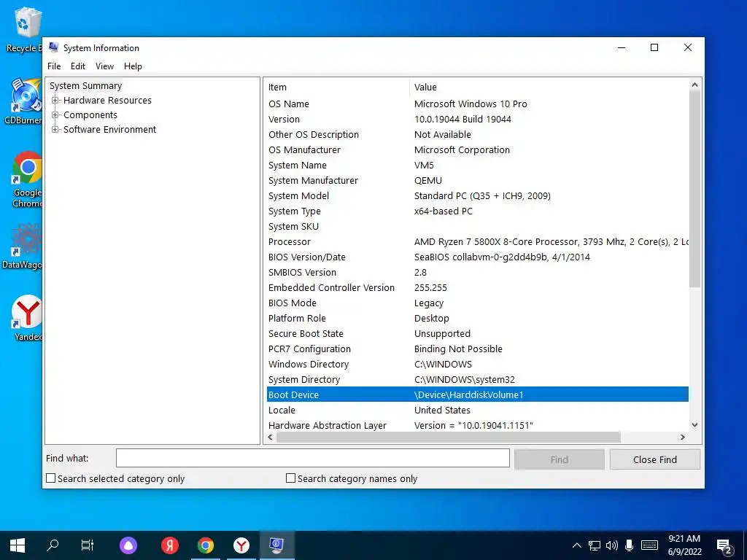Open the Google Chrome desktop shortcut
The image size is (747, 560).
coord(27,179)
